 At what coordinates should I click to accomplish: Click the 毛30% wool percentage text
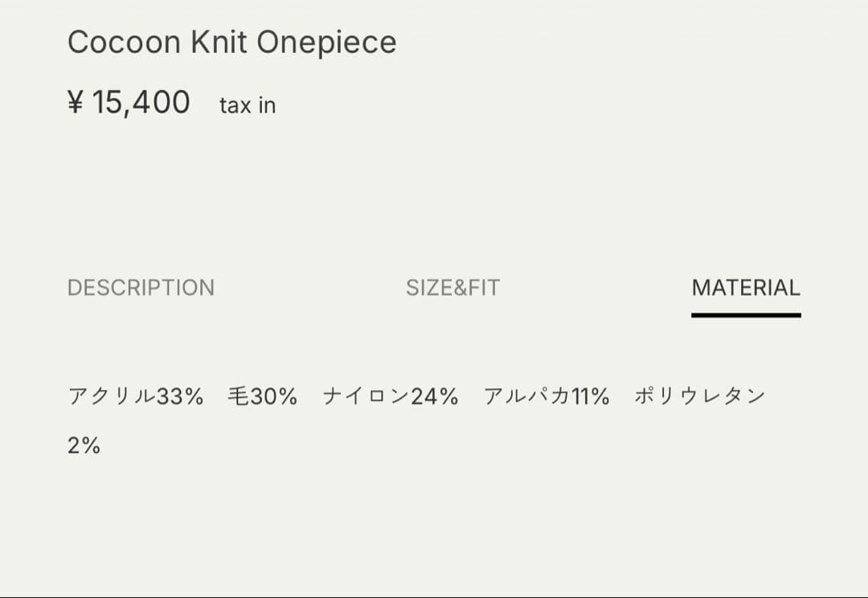pos(263,395)
